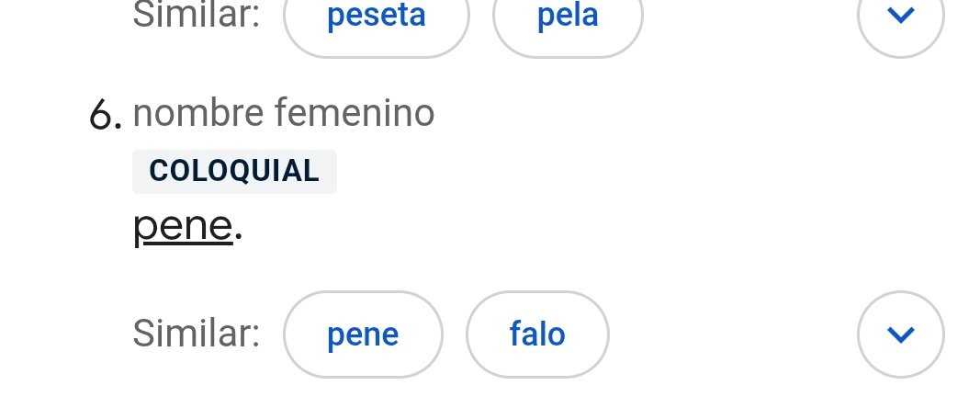This screenshot has width=980, height=408.
Task: Click the COLOQUIAL usage label
Action: pos(234,172)
